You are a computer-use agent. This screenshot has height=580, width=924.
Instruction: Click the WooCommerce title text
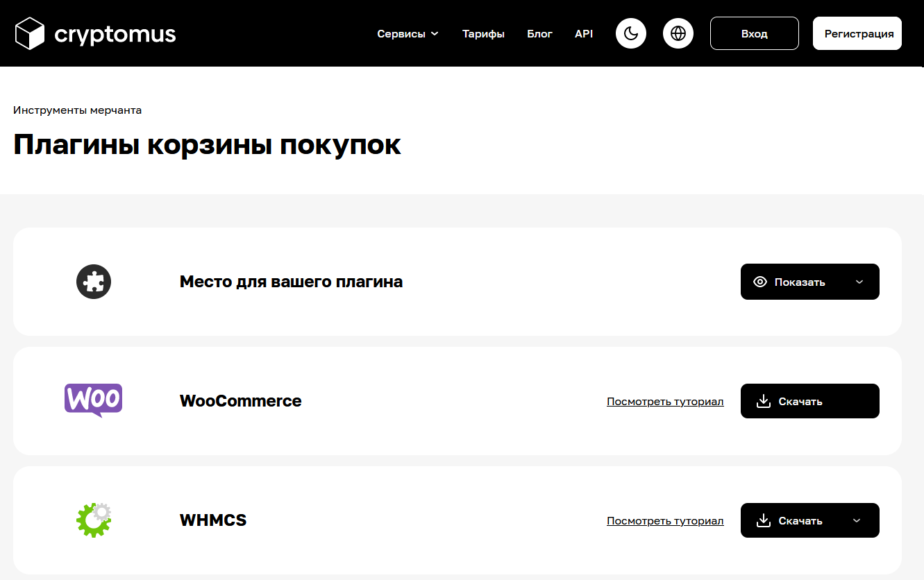click(x=240, y=401)
